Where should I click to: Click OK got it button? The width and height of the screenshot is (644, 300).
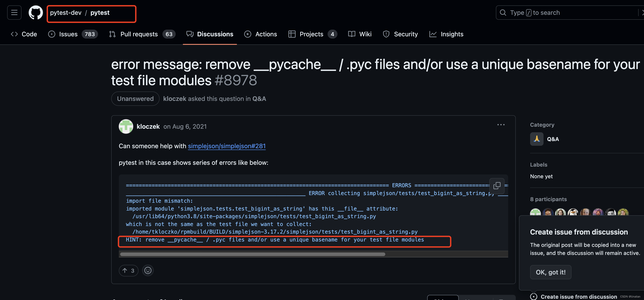[x=550, y=272]
